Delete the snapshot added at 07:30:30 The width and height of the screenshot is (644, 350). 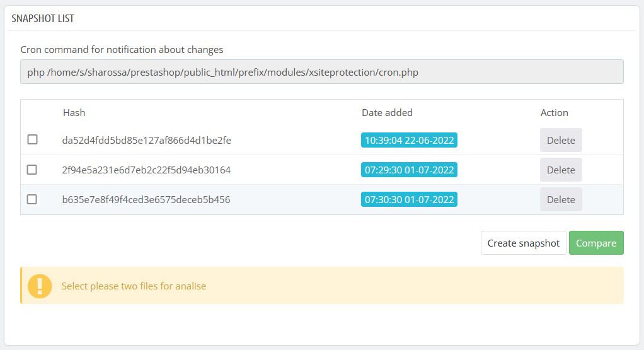pyautogui.click(x=560, y=199)
